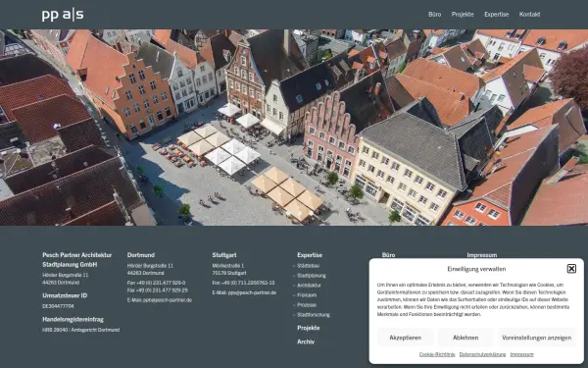
Task: Click the Einwilligung verwalten dialog title
Action: (x=476, y=269)
